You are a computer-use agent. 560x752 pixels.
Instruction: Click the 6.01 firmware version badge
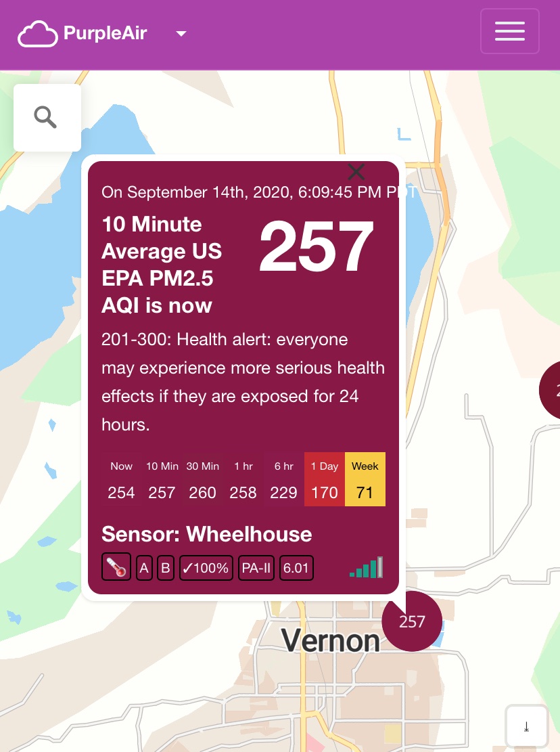point(296,568)
